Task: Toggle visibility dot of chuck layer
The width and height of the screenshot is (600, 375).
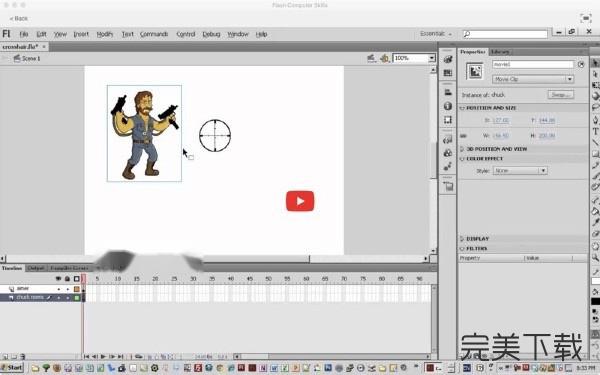Action: pyautogui.click(x=59, y=298)
